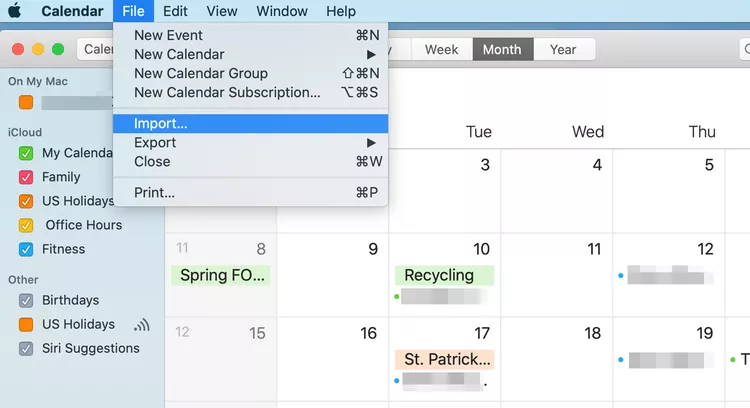Toggle the My Calendar green checkbox
The height and width of the screenshot is (408, 750).
tap(26, 153)
